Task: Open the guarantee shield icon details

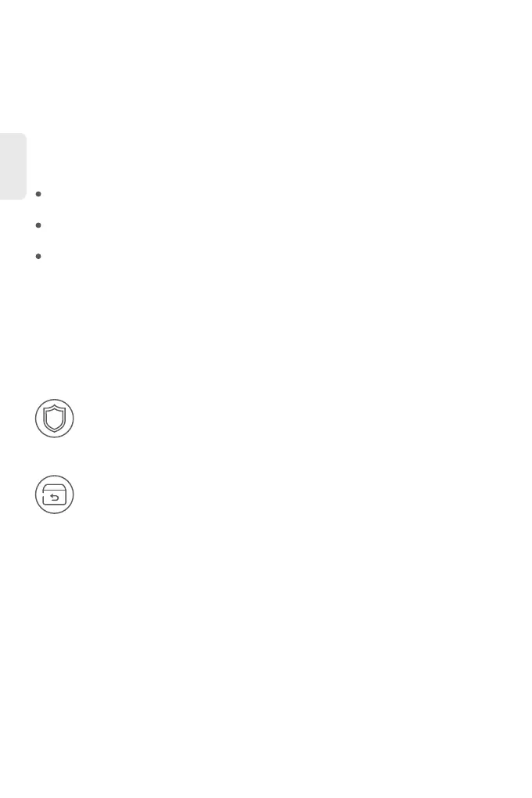Action: [x=55, y=419]
